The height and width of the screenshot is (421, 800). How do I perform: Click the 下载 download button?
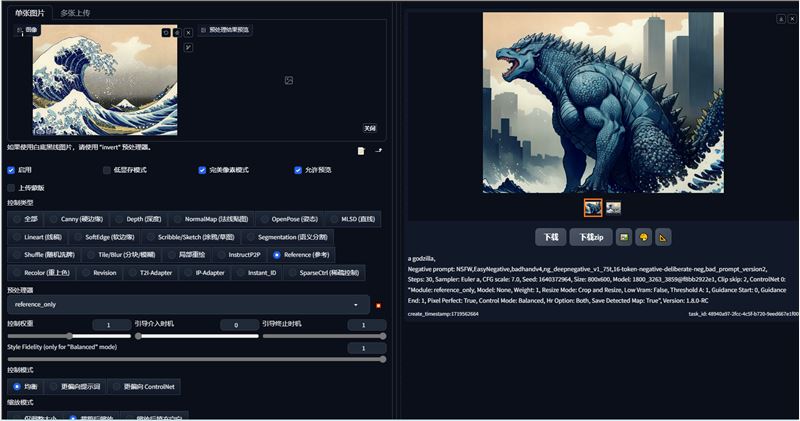click(x=551, y=237)
